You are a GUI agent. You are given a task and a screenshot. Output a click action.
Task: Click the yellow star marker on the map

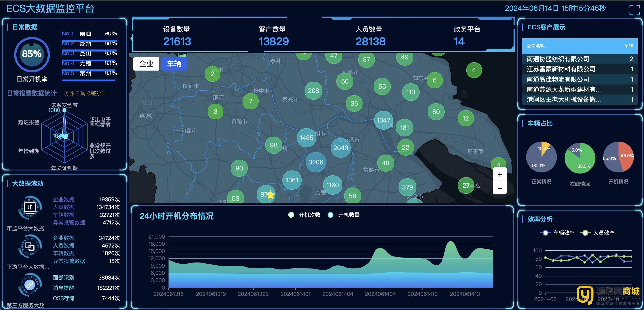[x=270, y=195]
